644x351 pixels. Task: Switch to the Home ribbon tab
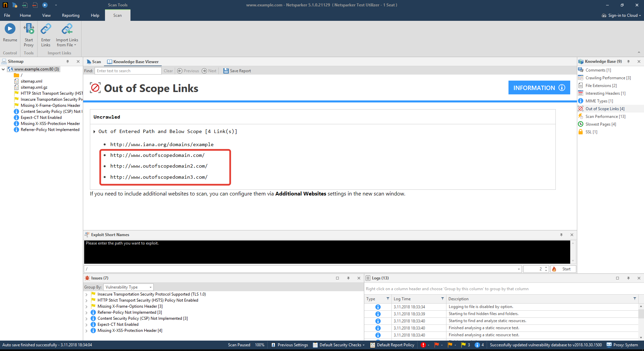point(25,15)
